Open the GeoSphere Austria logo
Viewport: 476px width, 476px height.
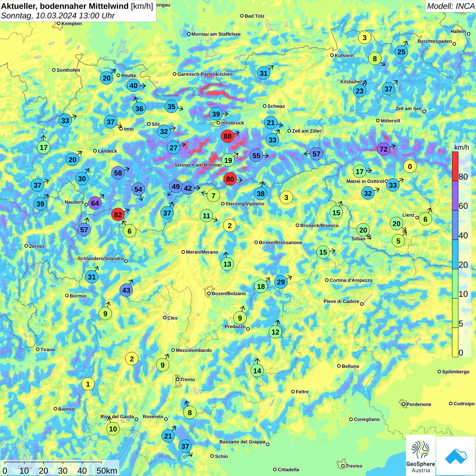coord(421,455)
